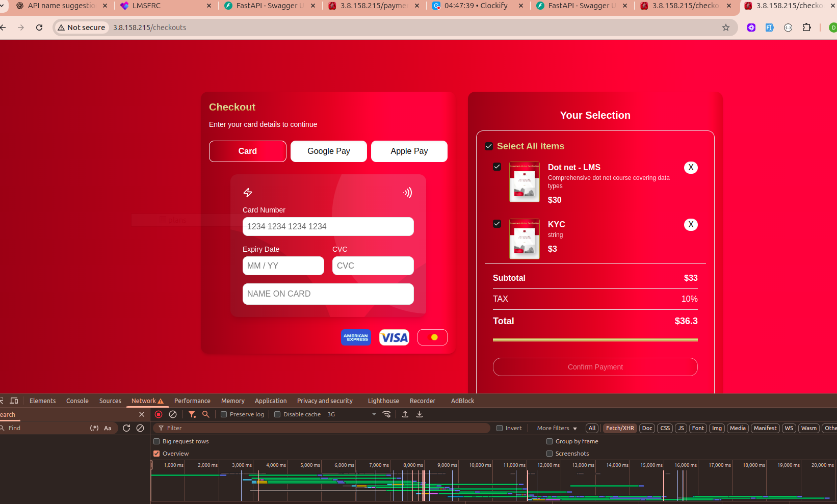Bookmark this page with star icon
The image size is (837, 504).
(x=726, y=28)
